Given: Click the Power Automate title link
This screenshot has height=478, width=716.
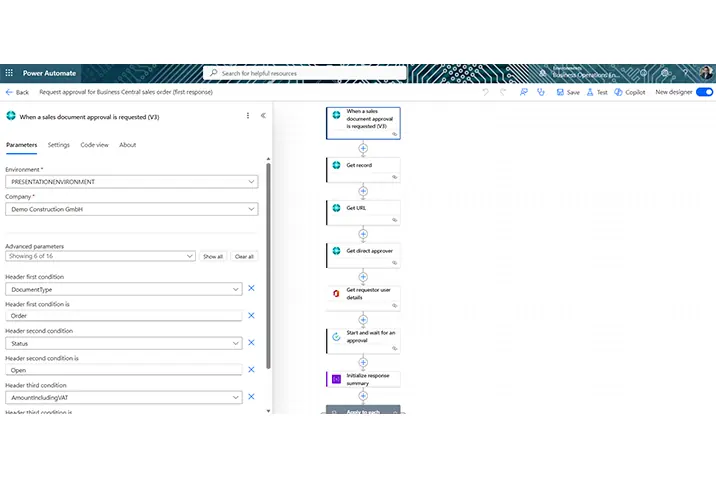Looking at the screenshot, I should [49, 73].
